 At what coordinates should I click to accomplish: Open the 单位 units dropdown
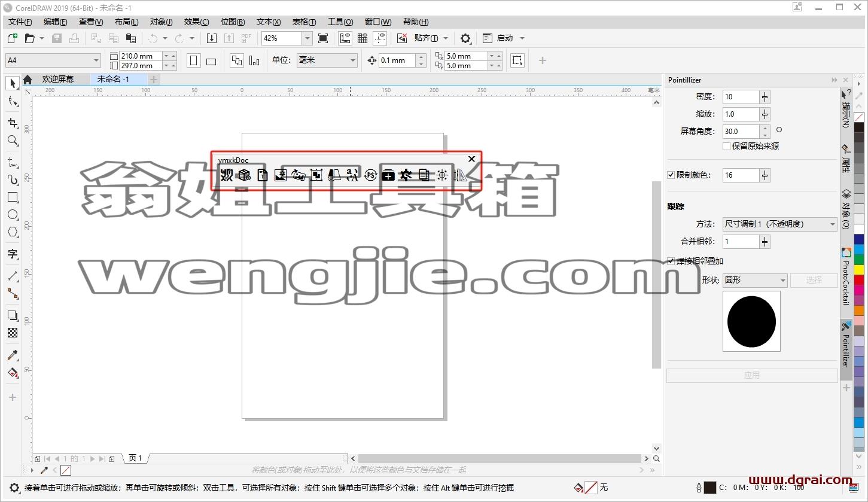point(353,60)
